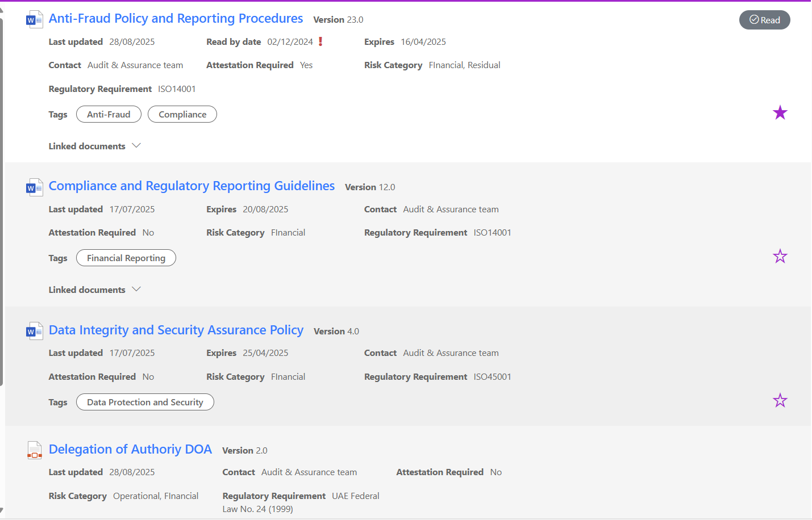Click the Word icon beside Data Integrity Policy
This screenshot has width=812, height=520.
pos(34,331)
